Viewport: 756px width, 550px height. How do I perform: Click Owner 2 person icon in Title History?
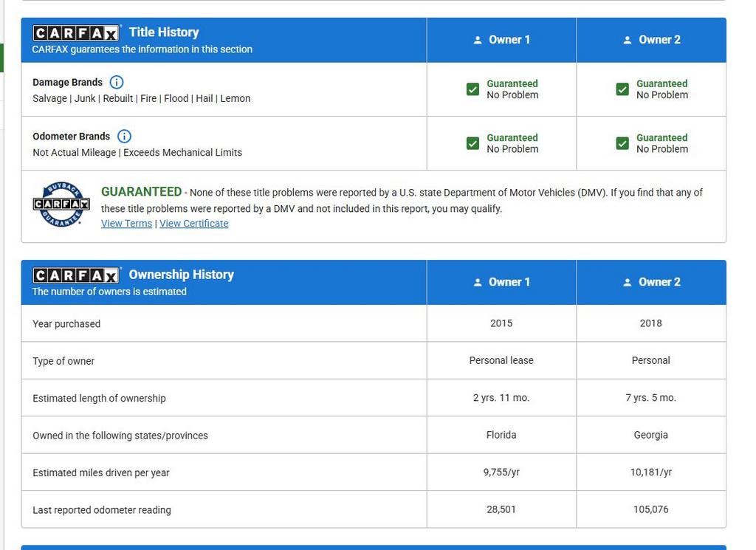627,40
